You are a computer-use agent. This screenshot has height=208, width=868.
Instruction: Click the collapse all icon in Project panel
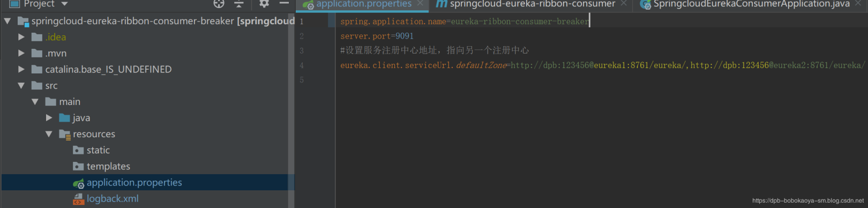coord(239,4)
